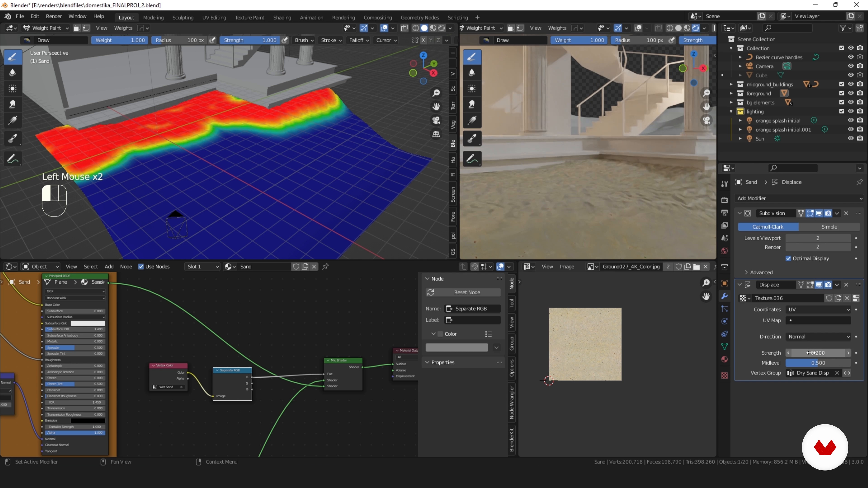Toggle midground_buildings collection checkbox
Viewport: 868px width, 488px height.
[x=842, y=84]
